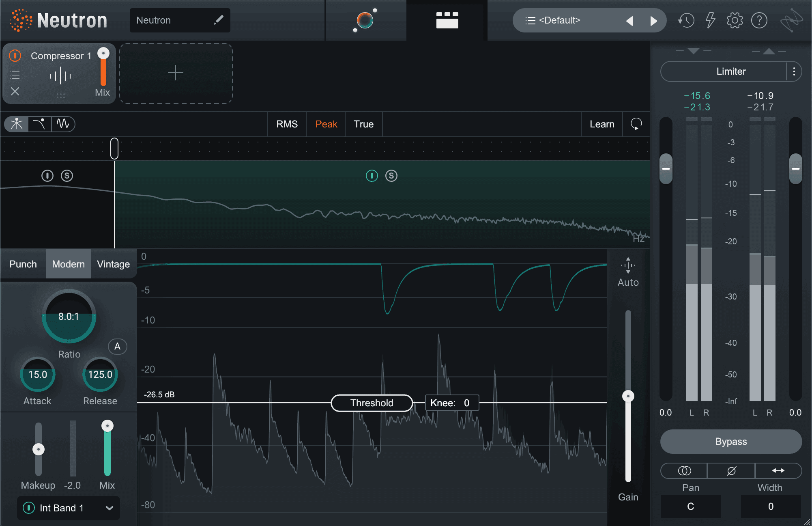Open the preset list icon next to Default
The width and height of the screenshot is (812, 526).
pyautogui.click(x=530, y=21)
